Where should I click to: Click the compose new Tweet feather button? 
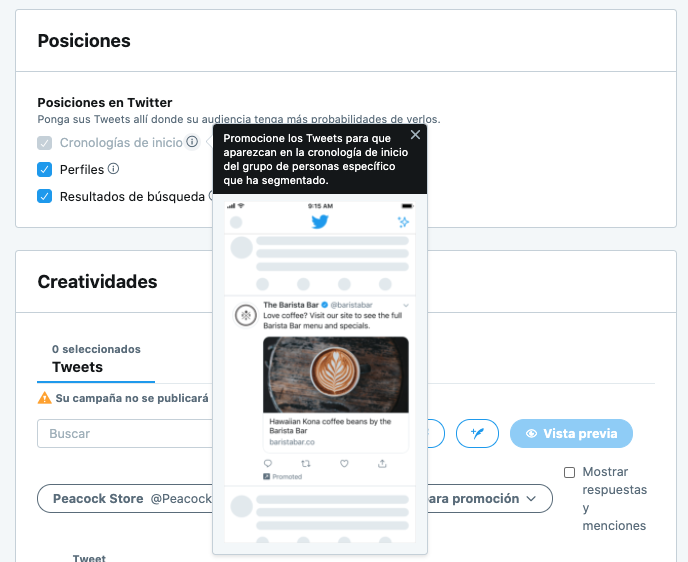click(x=477, y=433)
